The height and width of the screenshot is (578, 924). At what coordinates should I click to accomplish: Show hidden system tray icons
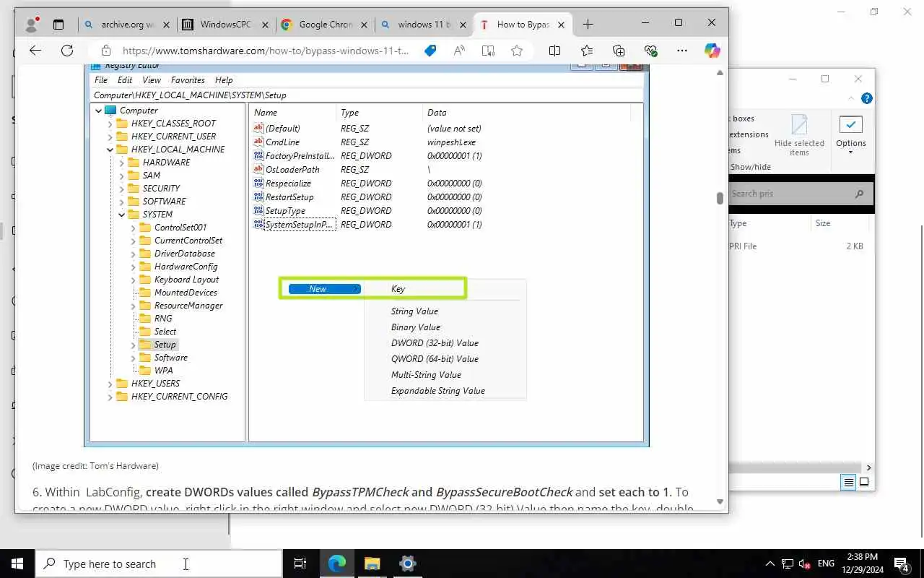tap(770, 564)
